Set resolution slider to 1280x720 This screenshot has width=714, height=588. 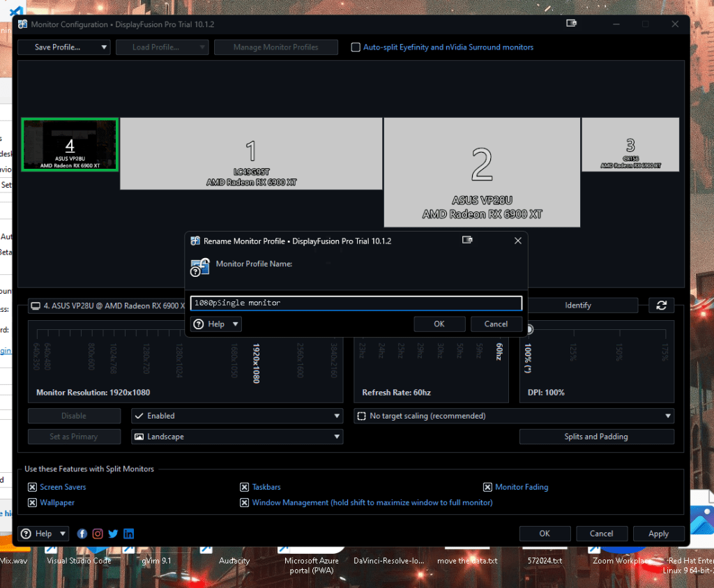(146, 359)
